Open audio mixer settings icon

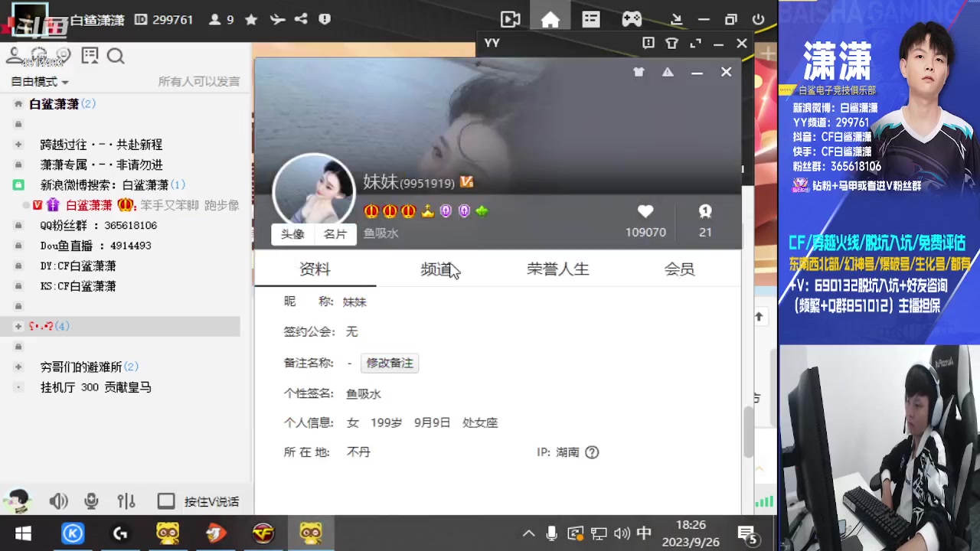pos(126,501)
